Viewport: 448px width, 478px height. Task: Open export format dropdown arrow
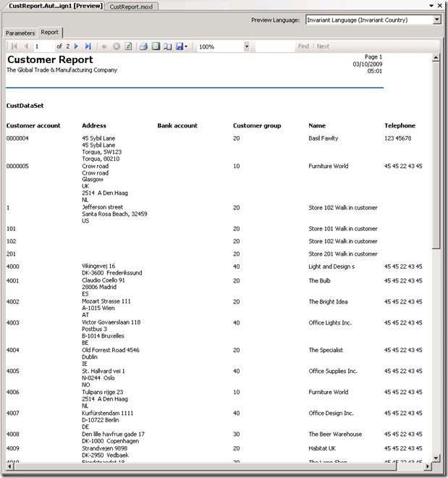186,46
